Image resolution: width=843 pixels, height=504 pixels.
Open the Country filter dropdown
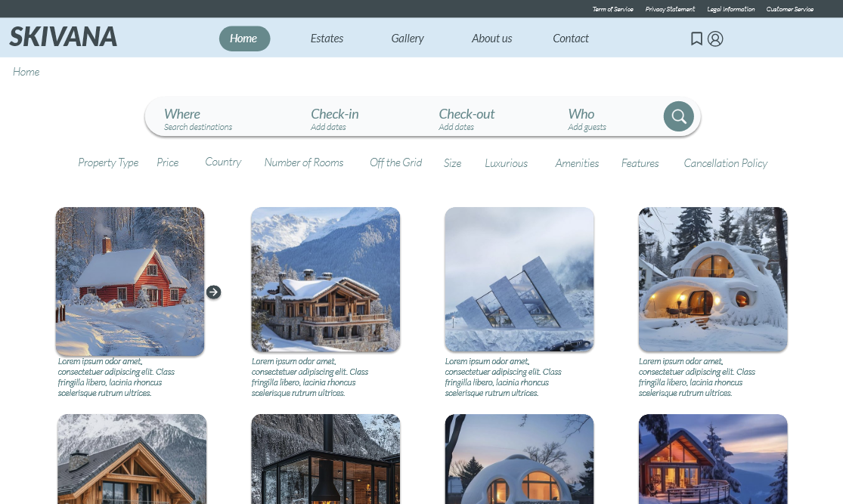point(223,162)
